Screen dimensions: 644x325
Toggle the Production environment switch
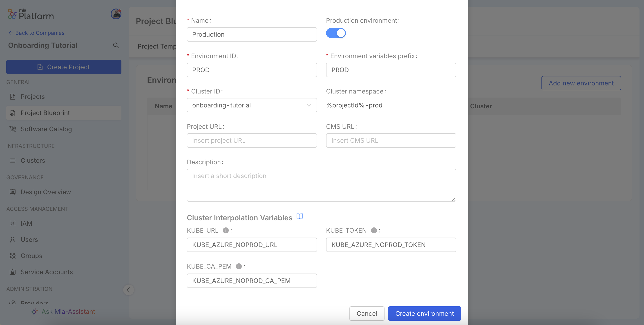click(x=336, y=33)
